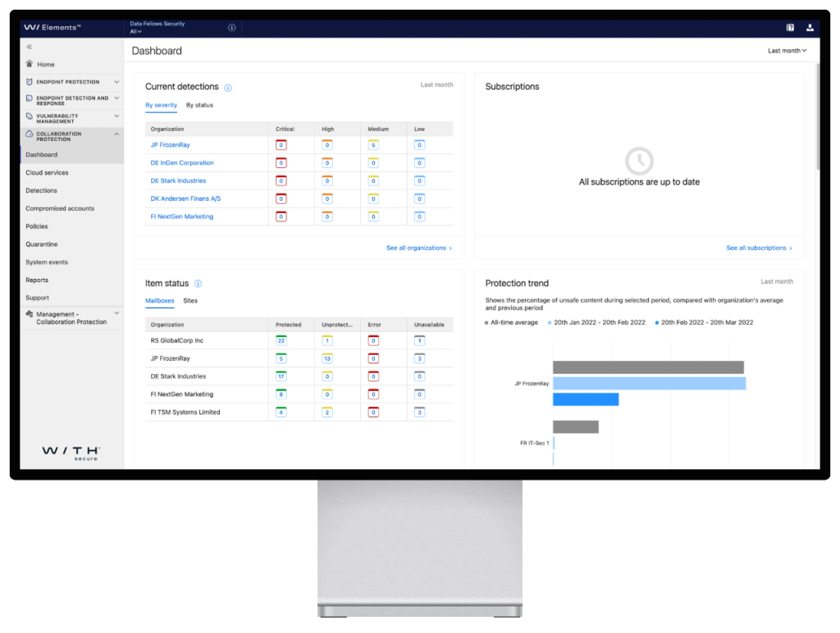
Task: Open FI NextGen Marketing link in Current detections
Action: tap(181, 216)
